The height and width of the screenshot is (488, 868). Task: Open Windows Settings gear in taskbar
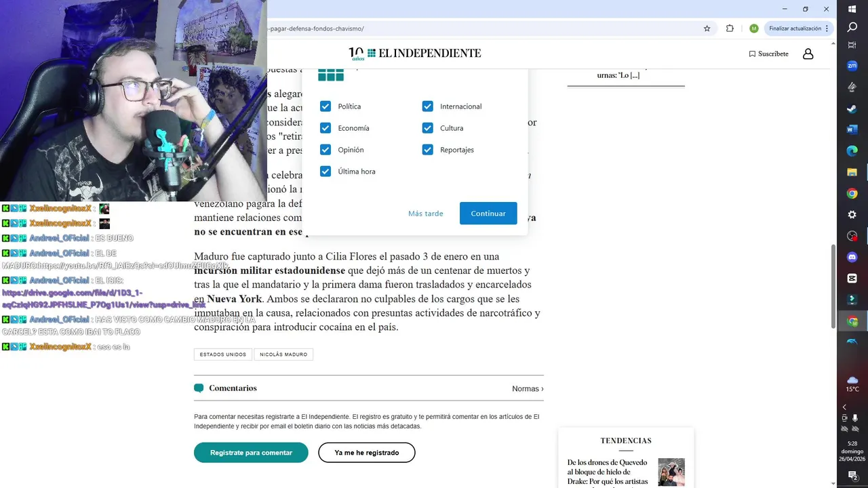click(852, 215)
